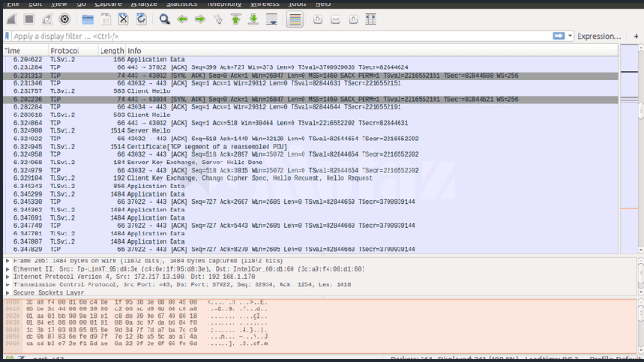Screen dimensions: 644x362
Task: Select the packet at time 6.347829
Action: click(x=311, y=249)
